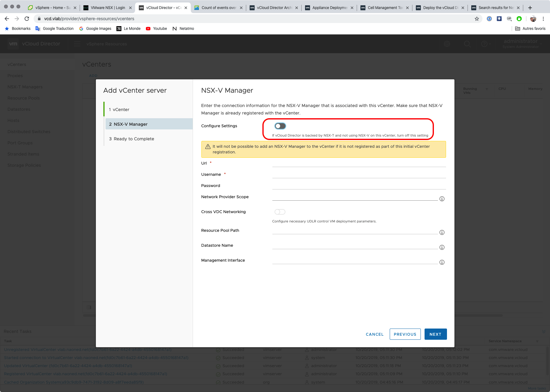Toggle the Configure Settings switch
This screenshot has width=550, height=392.
(280, 126)
